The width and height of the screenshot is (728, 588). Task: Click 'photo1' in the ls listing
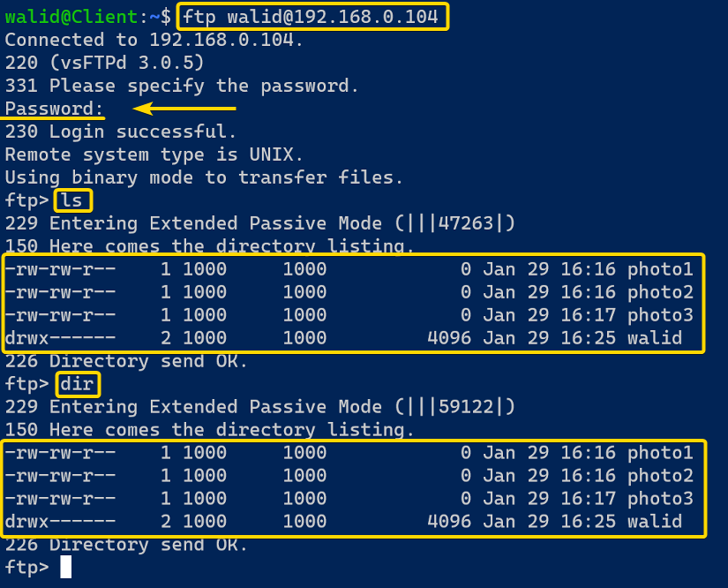660,269
